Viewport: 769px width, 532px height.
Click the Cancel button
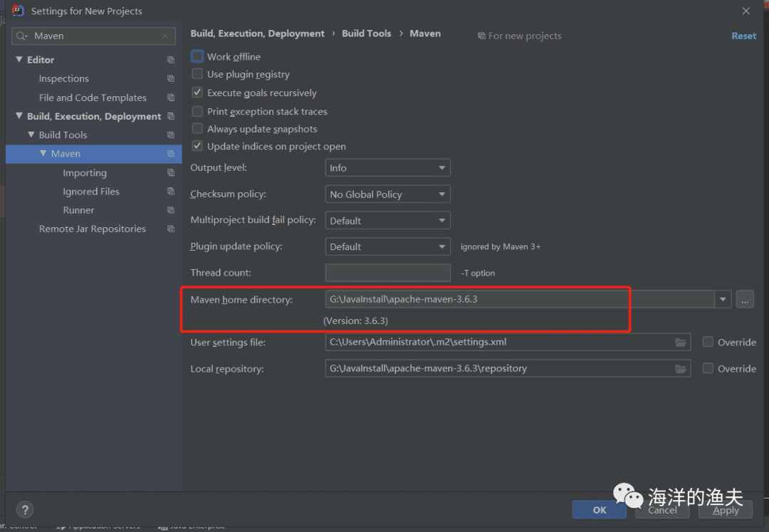(x=663, y=510)
